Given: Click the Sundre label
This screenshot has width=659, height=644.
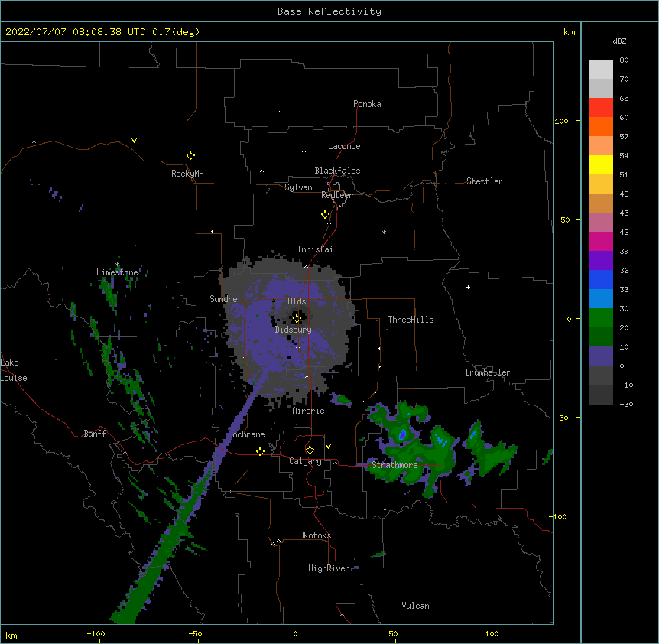Looking at the screenshot, I should coord(223,299).
